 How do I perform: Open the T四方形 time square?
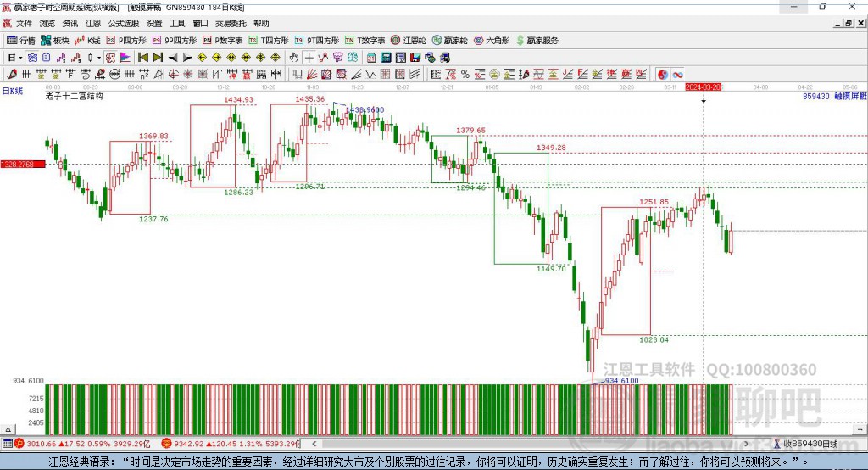[x=269, y=41]
